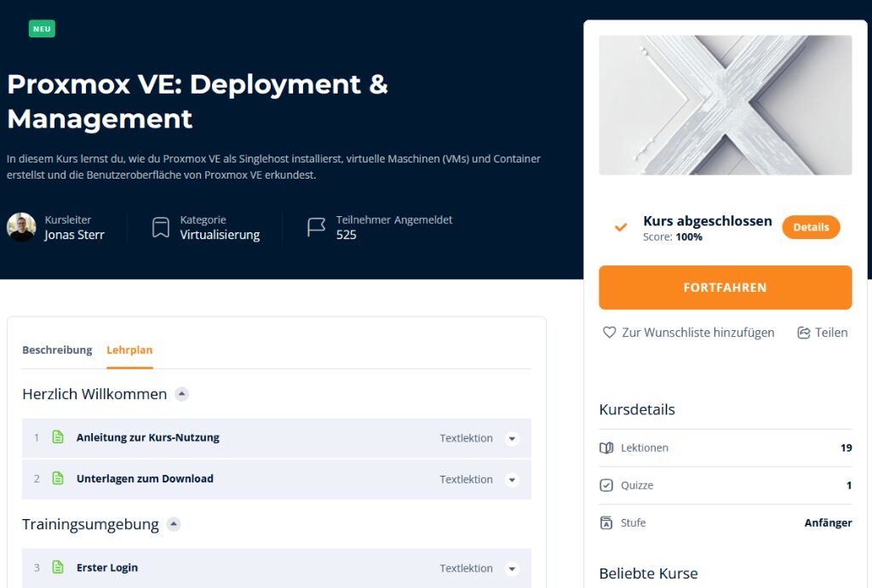The width and height of the screenshot is (872, 588).
Task: Collapse the Trainingsumgebung section
Action: (x=174, y=524)
